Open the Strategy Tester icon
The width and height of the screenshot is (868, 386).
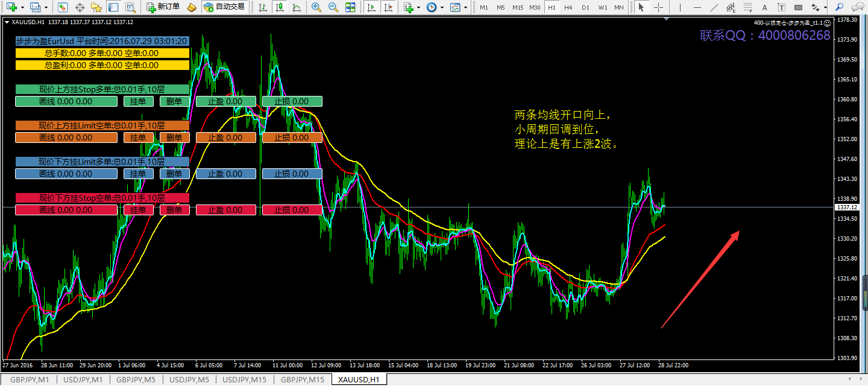pyautogui.click(x=130, y=7)
